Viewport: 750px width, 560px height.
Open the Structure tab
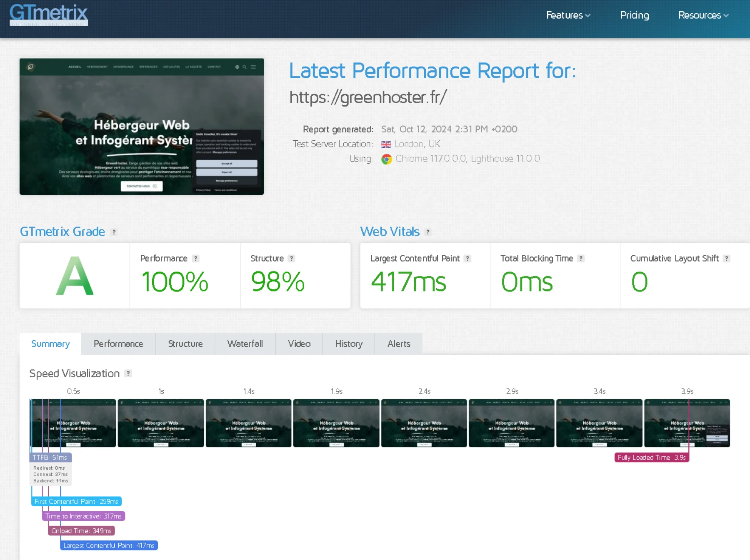185,344
